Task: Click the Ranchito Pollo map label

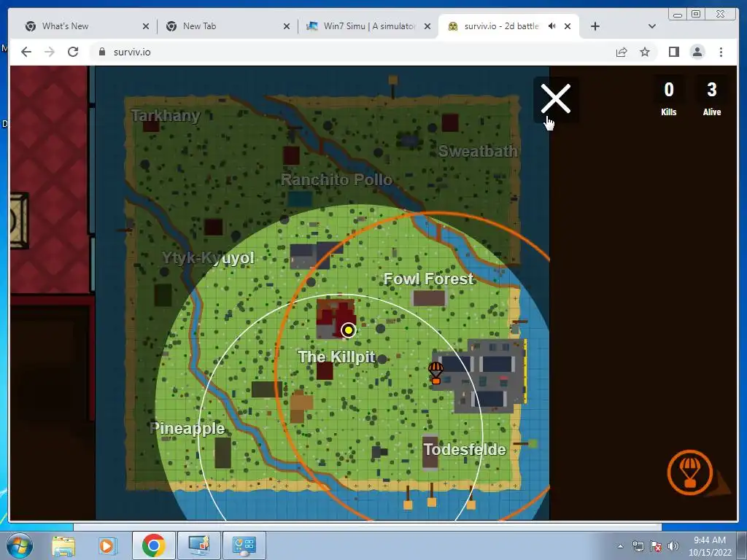Action: (x=336, y=179)
